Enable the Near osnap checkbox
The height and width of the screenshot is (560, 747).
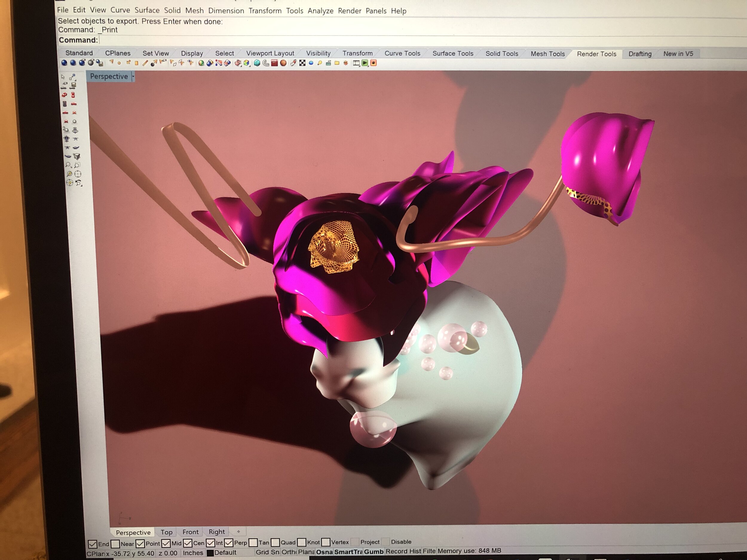point(115,544)
